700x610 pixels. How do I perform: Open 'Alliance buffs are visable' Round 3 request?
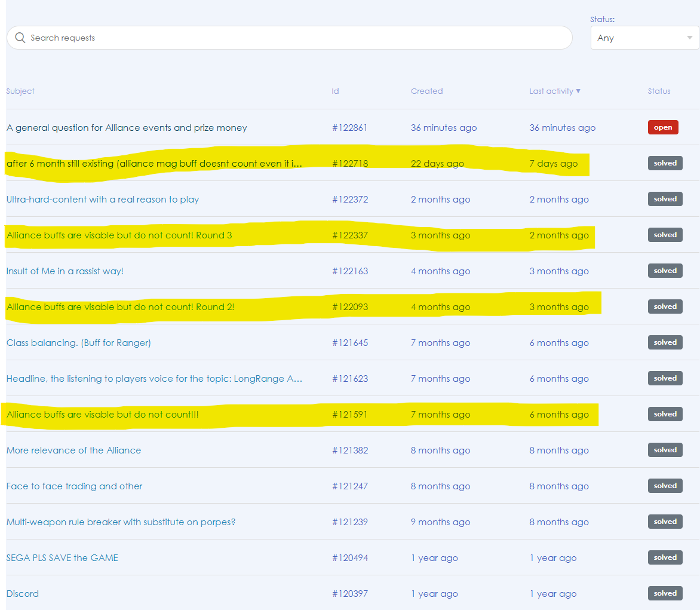pos(119,235)
